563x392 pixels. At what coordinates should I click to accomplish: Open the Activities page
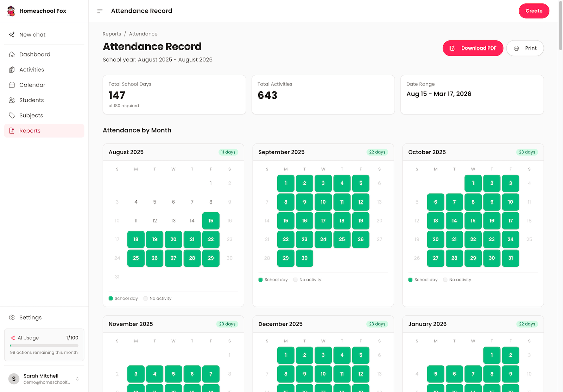44,70
